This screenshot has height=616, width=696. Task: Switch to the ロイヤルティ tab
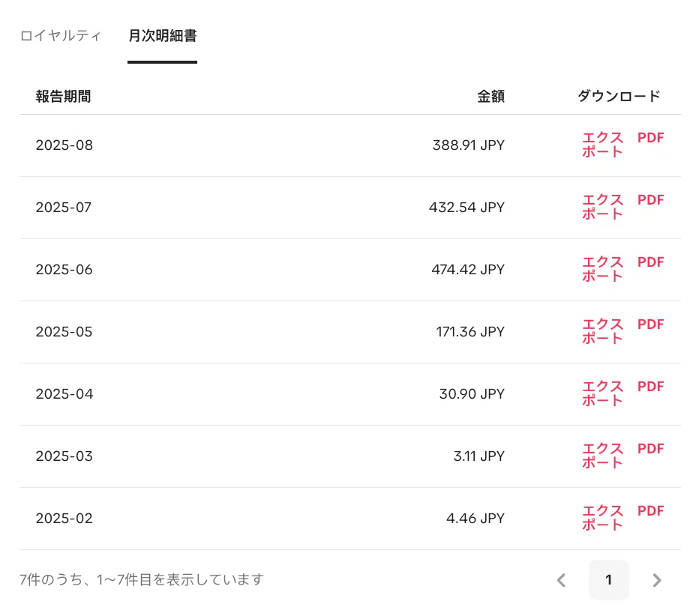click(x=61, y=35)
